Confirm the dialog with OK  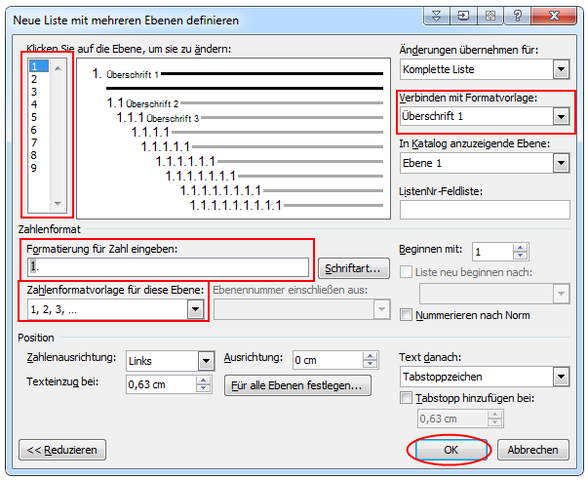click(451, 450)
